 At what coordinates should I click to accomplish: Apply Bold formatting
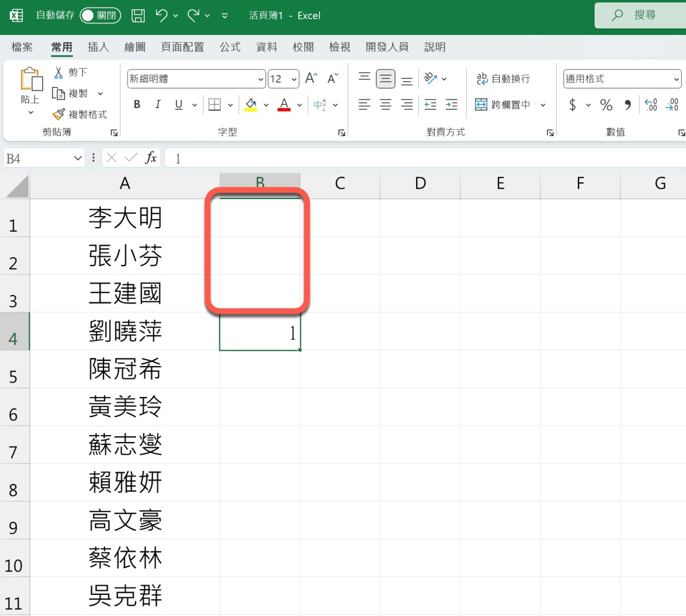[x=137, y=105]
